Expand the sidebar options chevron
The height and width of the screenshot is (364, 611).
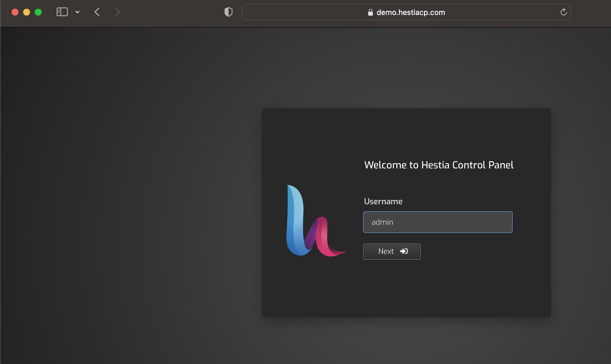click(77, 12)
